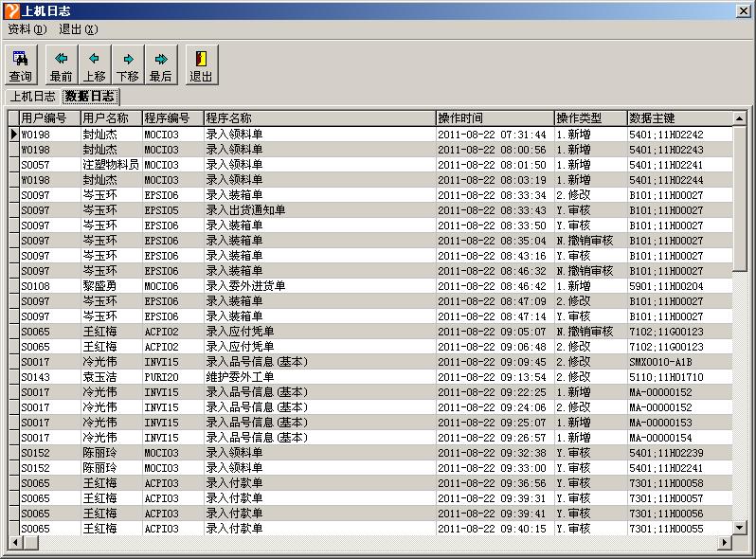Image resolution: width=756 pixels, height=559 pixels.
Task: Switch to the 上机日志 tab
Action: point(33,97)
